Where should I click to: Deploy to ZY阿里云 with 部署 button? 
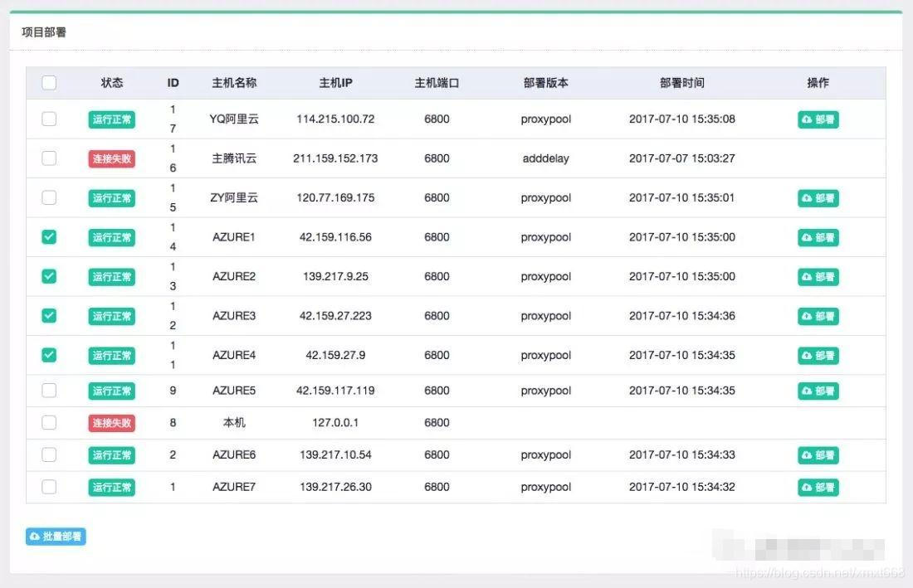point(818,197)
